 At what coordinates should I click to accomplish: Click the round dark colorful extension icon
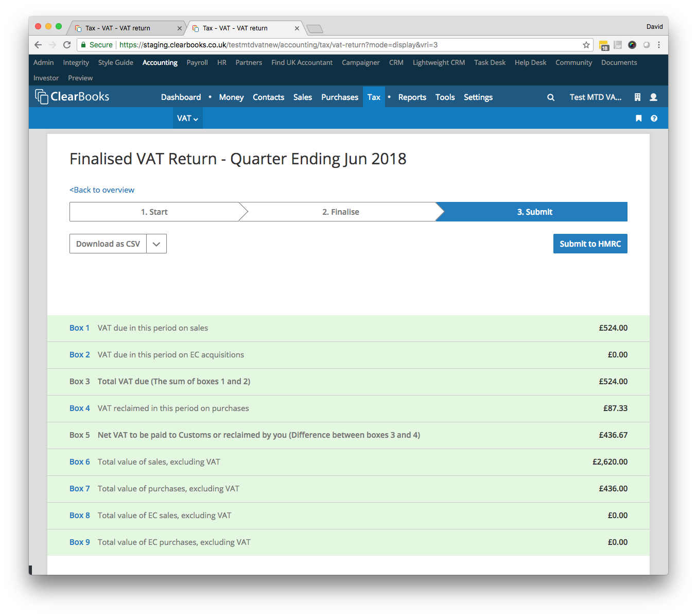point(632,45)
